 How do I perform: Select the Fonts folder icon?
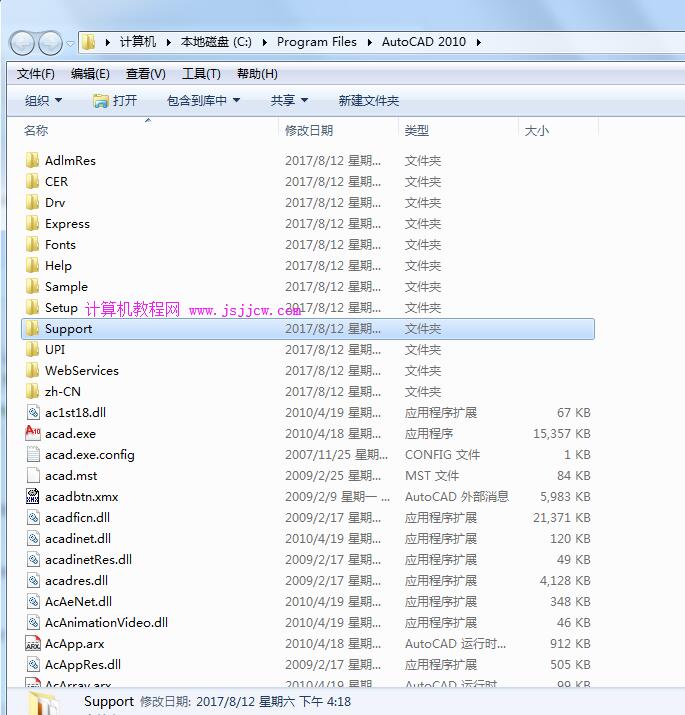pos(32,244)
